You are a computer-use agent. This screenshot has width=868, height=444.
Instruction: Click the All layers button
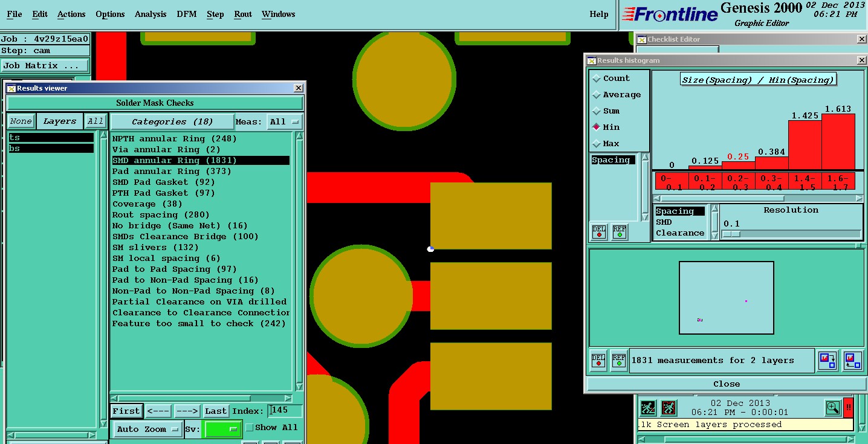(96, 121)
